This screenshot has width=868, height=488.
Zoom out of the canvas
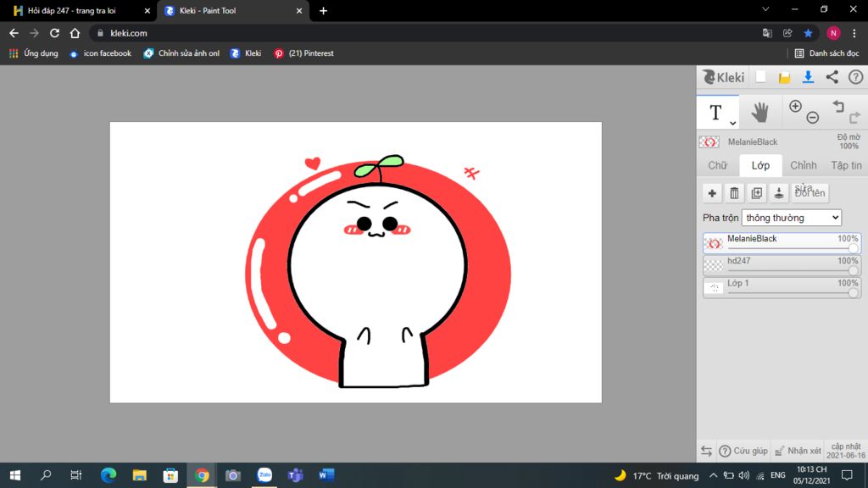pos(813,117)
